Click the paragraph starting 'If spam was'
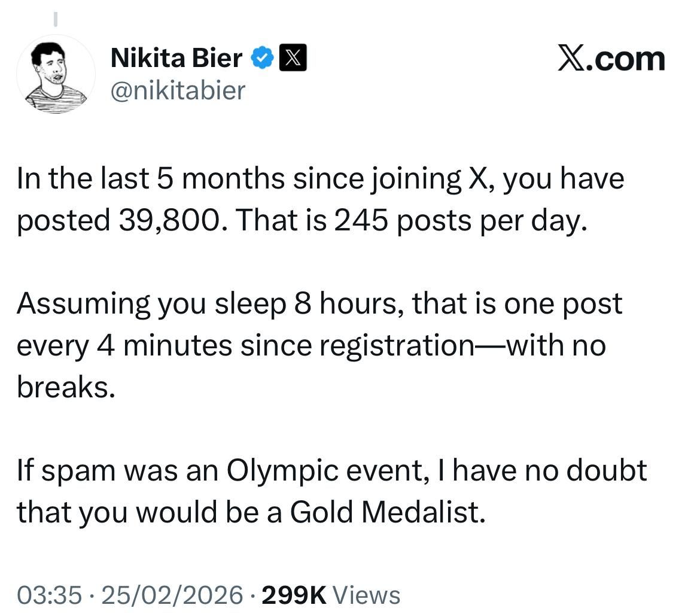Image resolution: width=700 pixels, height=614 pixels. (x=331, y=491)
